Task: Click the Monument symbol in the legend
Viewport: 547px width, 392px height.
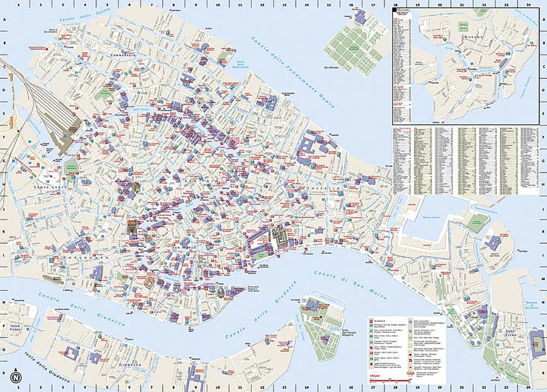Action: tap(410, 331)
